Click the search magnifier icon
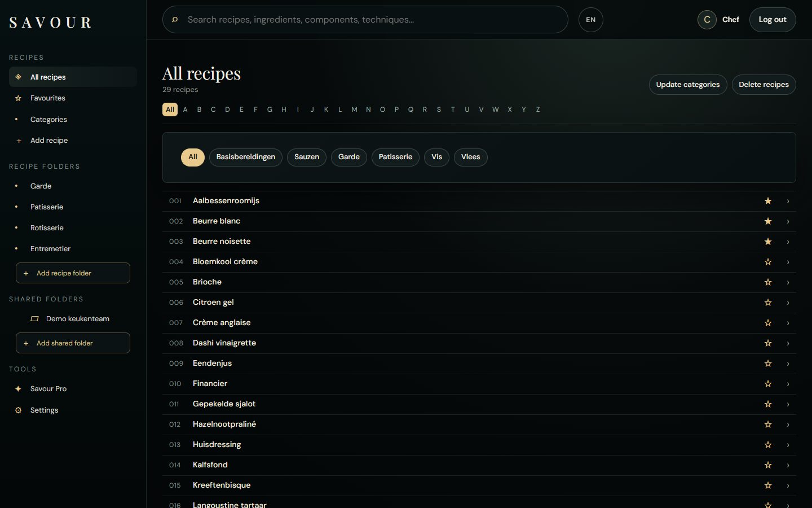 click(175, 20)
